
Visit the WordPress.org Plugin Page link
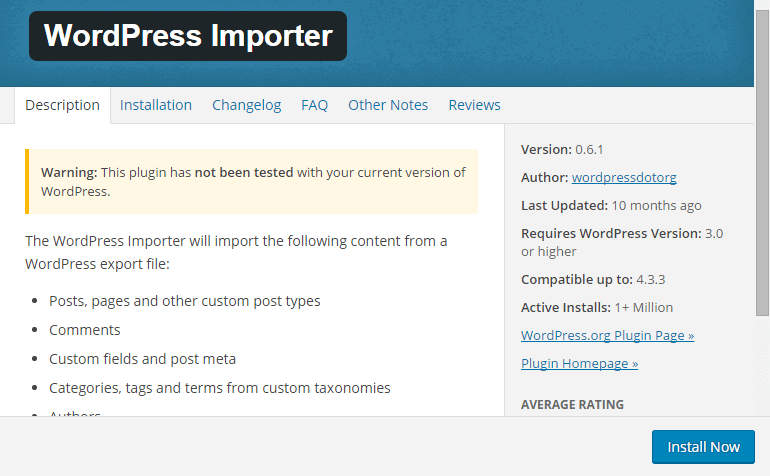click(x=607, y=336)
